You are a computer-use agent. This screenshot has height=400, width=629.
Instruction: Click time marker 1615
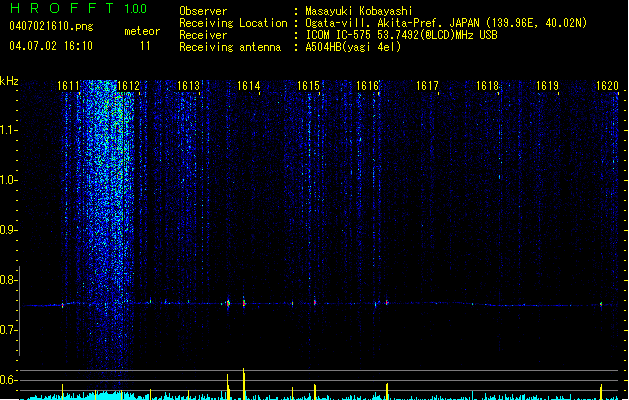pos(308,86)
